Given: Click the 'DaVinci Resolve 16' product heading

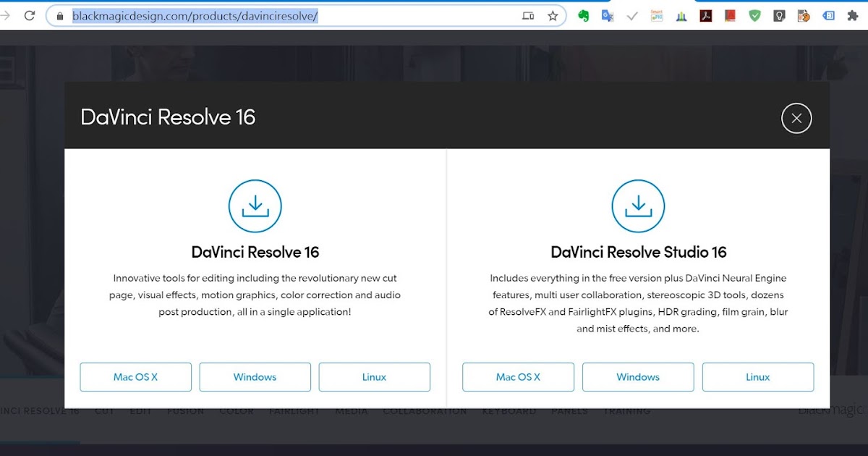Looking at the screenshot, I should pos(255,252).
